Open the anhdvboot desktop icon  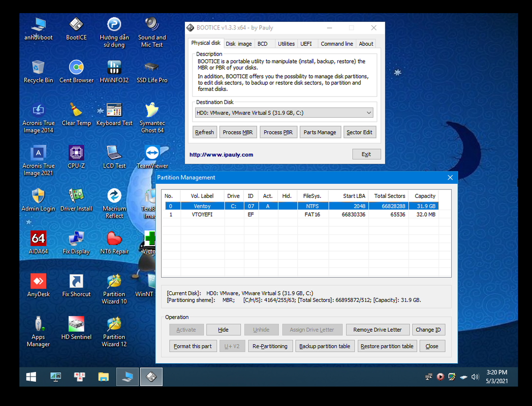tap(38, 29)
